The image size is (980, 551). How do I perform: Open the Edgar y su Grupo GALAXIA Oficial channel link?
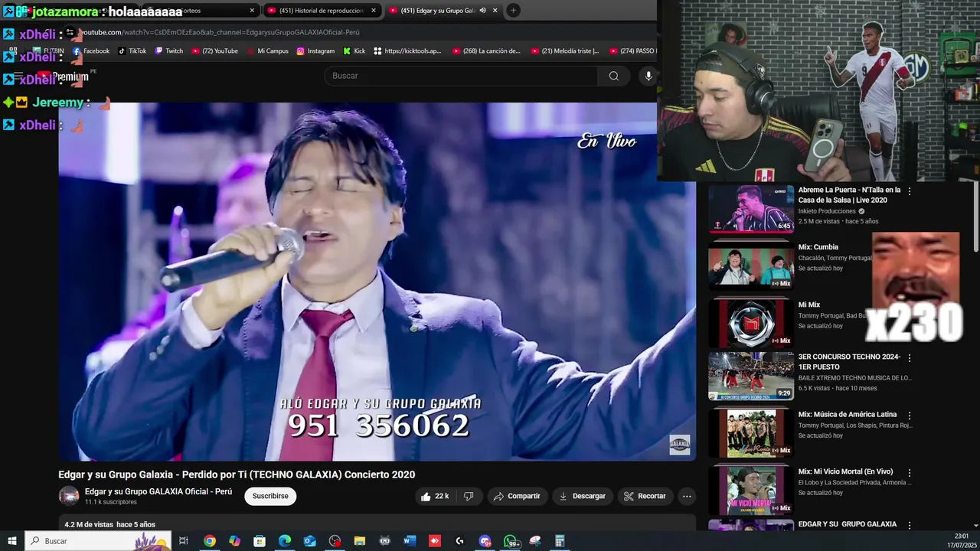[x=158, y=491]
